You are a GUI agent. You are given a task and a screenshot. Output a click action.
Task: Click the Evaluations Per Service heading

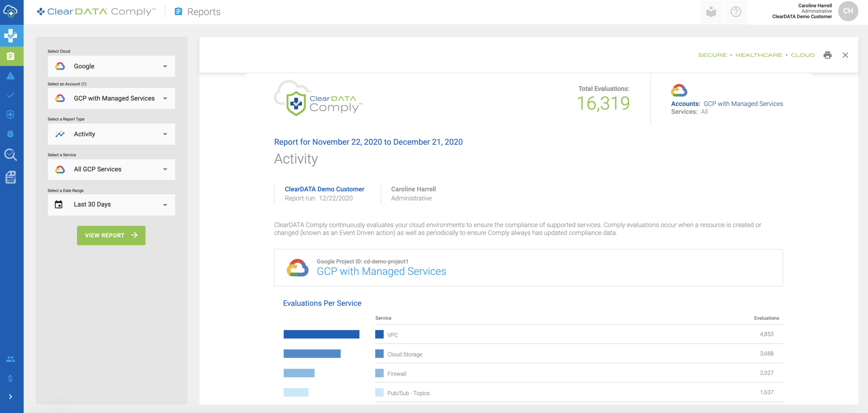[322, 303]
